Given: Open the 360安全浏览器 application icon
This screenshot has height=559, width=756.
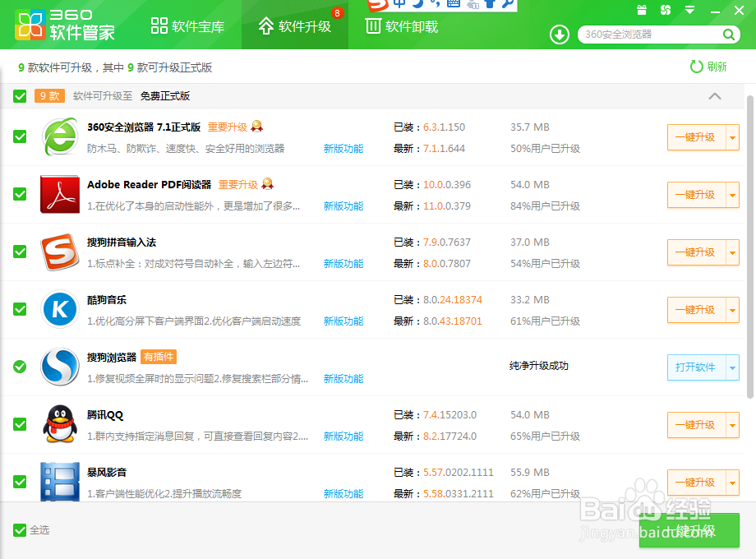Looking at the screenshot, I should pyautogui.click(x=59, y=137).
